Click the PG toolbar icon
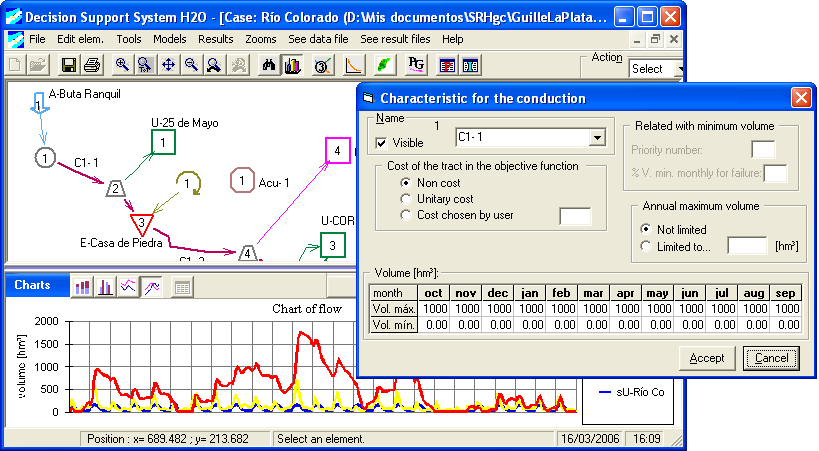The height and width of the screenshot is (451, 819). pos(416,65)
